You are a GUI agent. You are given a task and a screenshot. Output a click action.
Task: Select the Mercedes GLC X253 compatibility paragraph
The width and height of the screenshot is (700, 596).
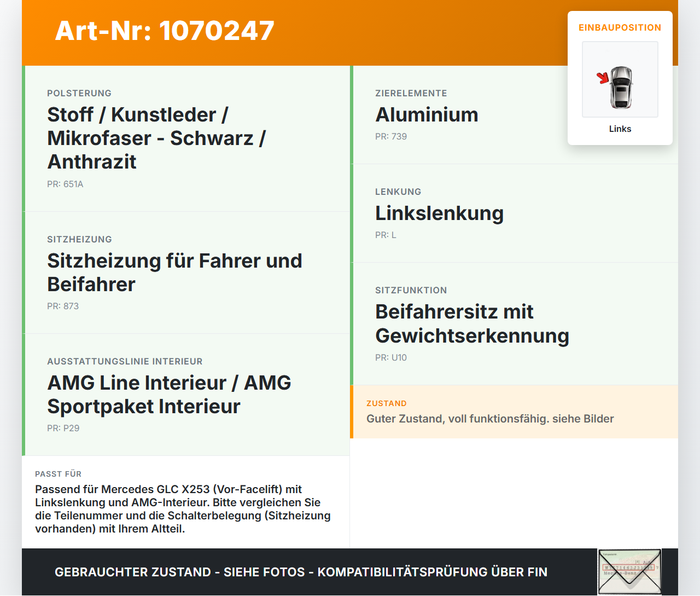[x=183, y=509]
